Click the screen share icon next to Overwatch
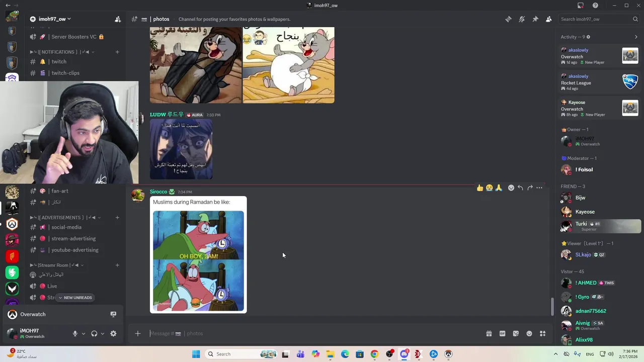 (x=113, y=314)
